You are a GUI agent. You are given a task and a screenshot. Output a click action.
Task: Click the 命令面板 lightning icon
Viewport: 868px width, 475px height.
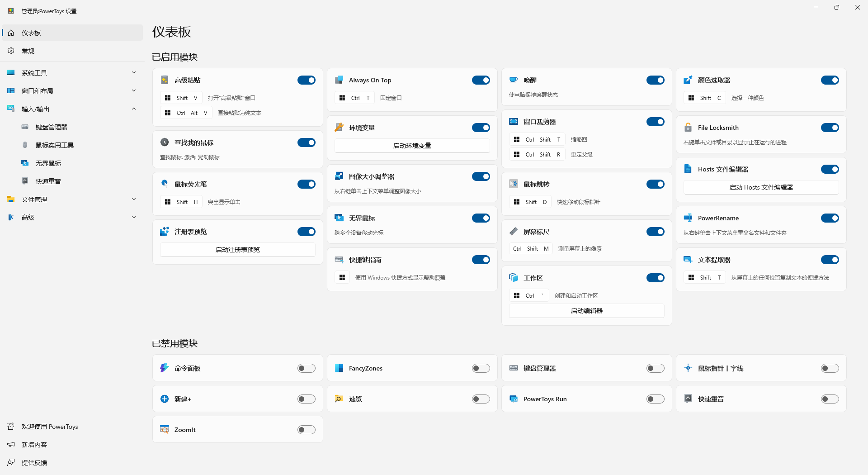point(165,368)
